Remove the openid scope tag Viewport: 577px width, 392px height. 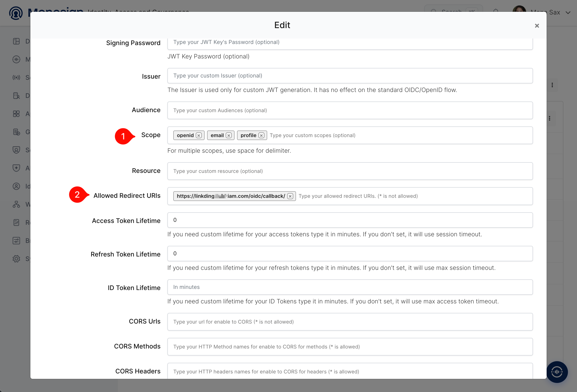point(199,136)
